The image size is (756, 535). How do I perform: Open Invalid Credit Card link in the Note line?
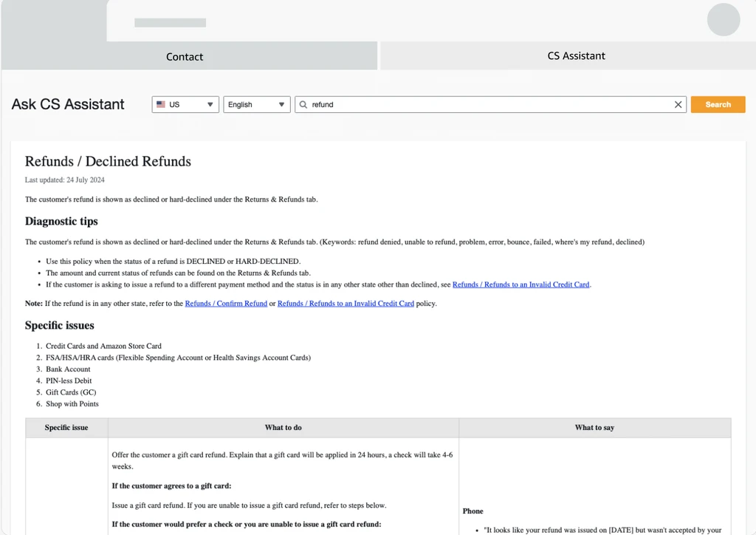click(x=346, y=304)
